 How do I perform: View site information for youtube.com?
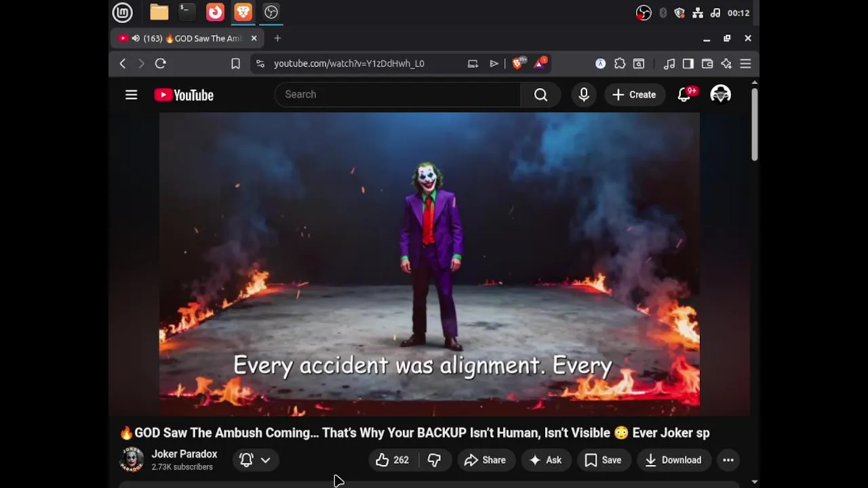point(260,64)
